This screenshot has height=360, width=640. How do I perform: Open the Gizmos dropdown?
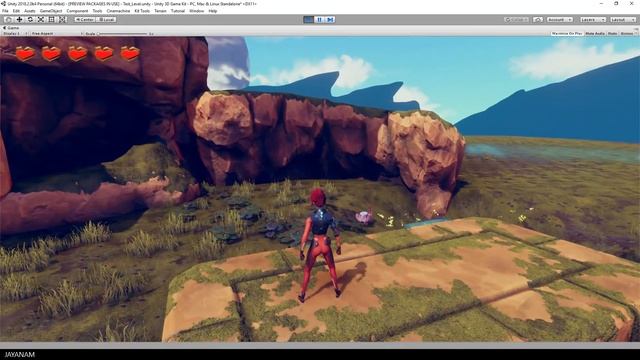(x=628, y=33)
